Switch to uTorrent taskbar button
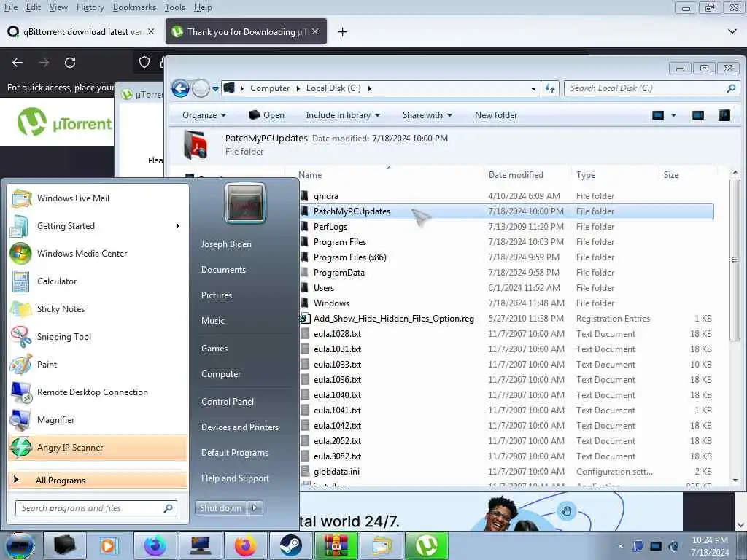 pos(426,545)
